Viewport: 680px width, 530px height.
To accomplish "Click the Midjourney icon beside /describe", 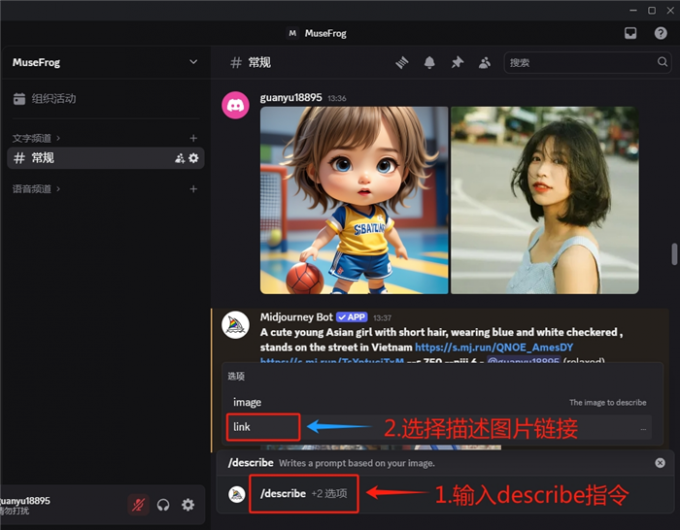I will 237,494.
